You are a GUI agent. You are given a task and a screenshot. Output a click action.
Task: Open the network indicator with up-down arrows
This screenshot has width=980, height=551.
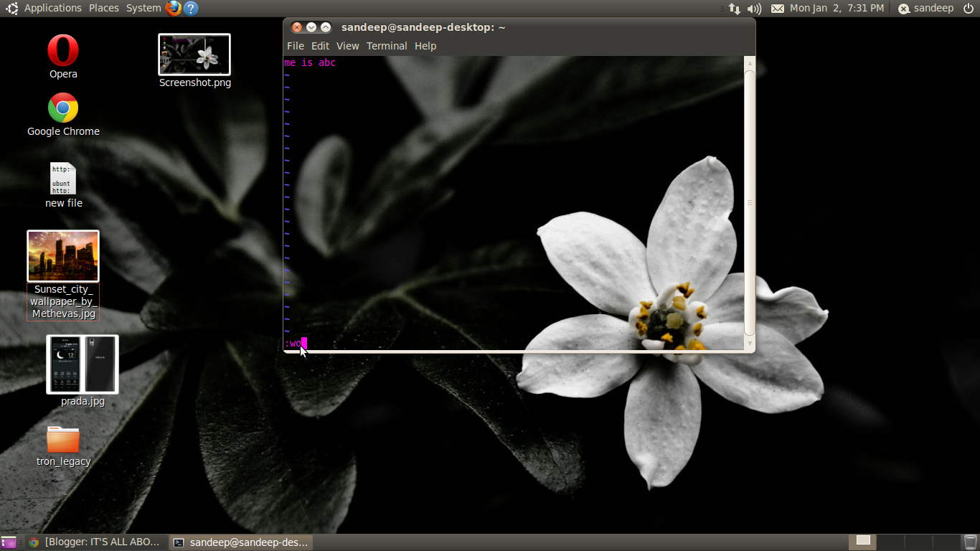[x=733, y=8]
